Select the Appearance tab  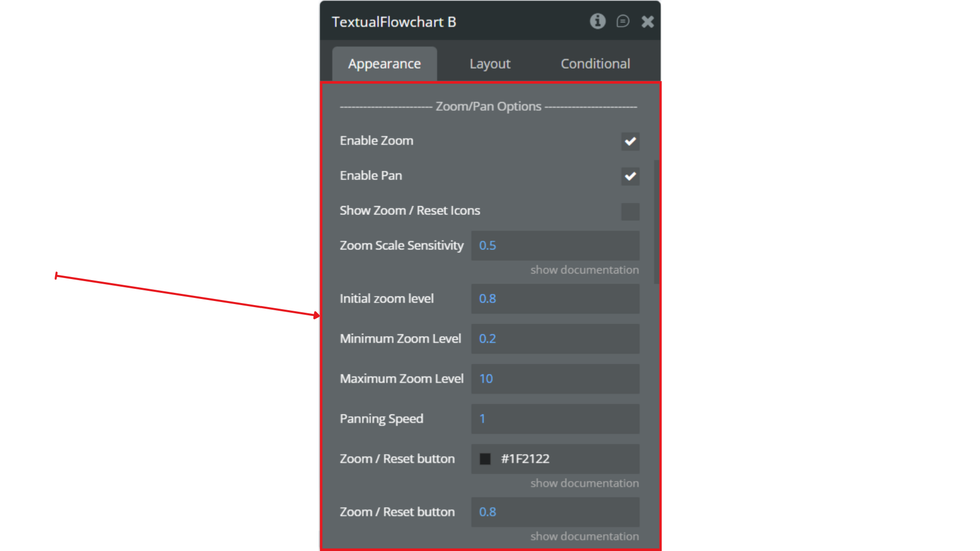(x=384, y=64)
